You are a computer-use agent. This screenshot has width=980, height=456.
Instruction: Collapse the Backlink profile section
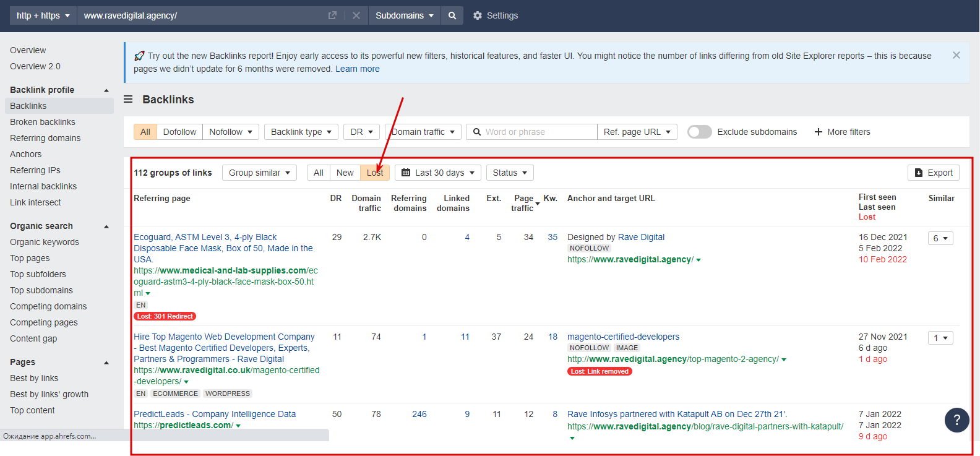[x=106, y=90]
